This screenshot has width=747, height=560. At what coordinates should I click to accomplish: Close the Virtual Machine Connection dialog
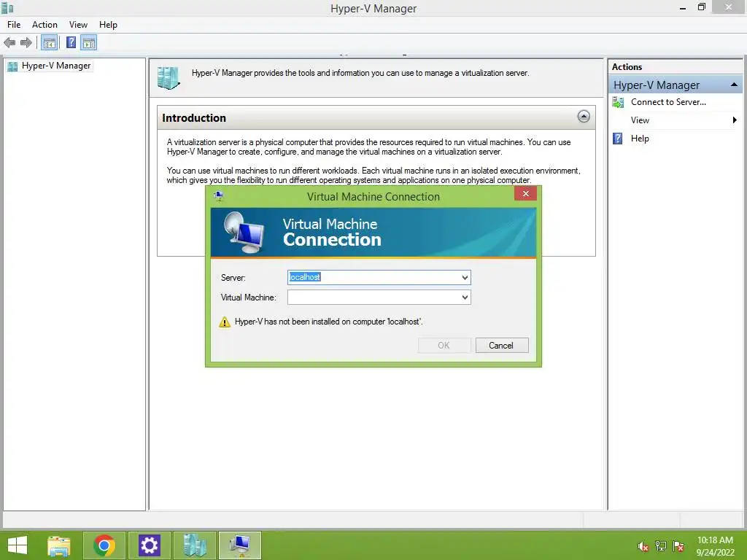pyautogui.click(x=525, y=193)
